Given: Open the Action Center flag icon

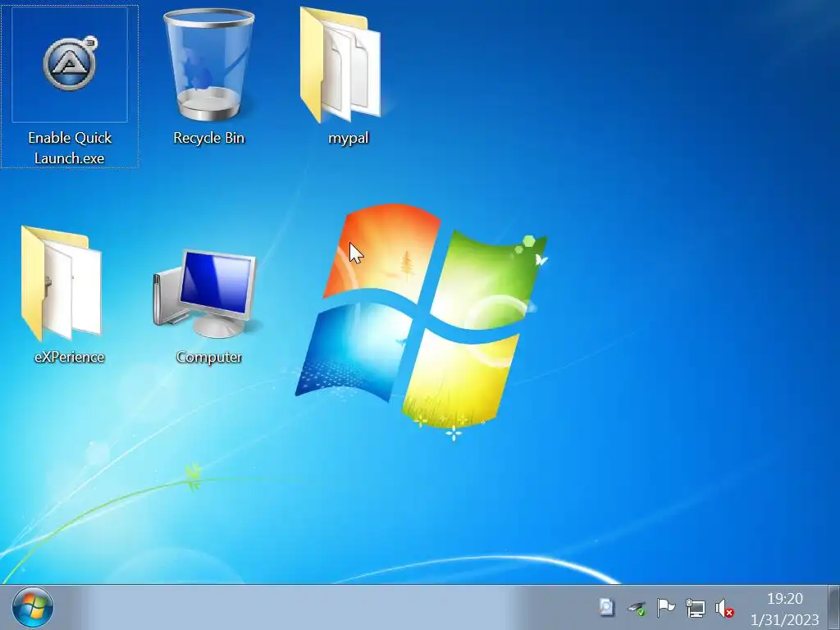Looking at the screenshot, I should pos(665,608).
